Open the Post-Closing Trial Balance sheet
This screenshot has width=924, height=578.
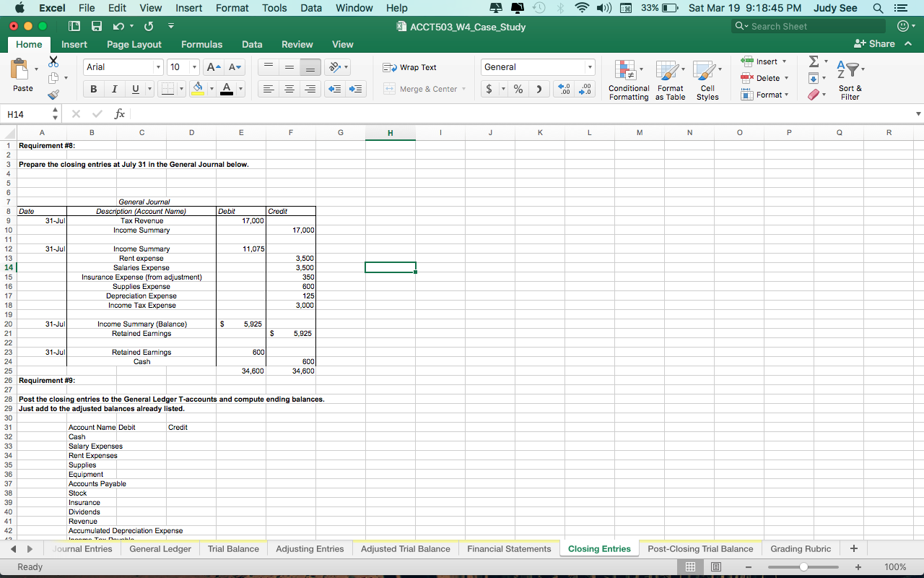click(x=700, y=549)
